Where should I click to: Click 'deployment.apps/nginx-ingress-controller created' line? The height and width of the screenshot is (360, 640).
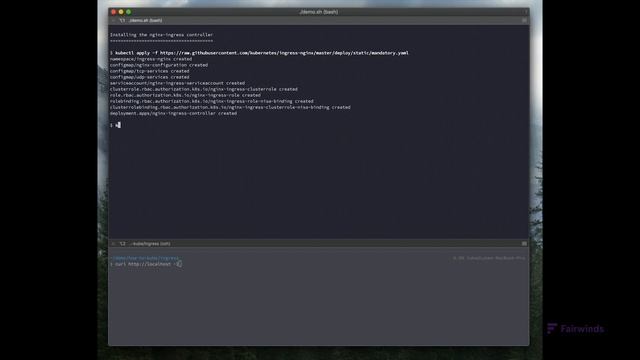pyautogui.click(x=173, y=113)
